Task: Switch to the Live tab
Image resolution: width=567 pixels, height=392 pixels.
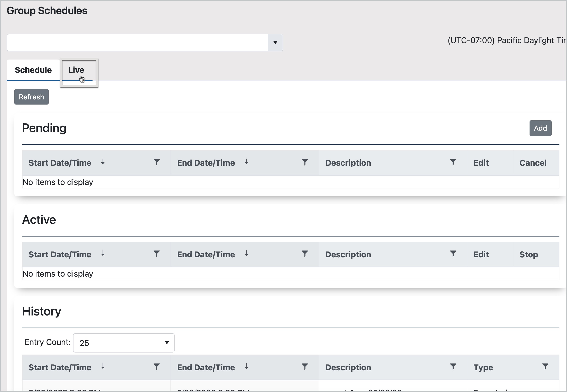Action: coord(76,70)
